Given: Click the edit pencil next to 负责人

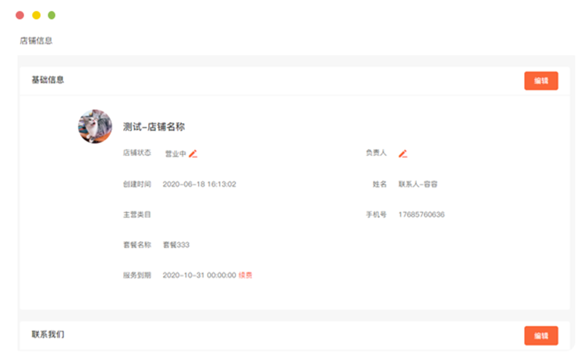Looking at the screenshot, I should (403, 153).
